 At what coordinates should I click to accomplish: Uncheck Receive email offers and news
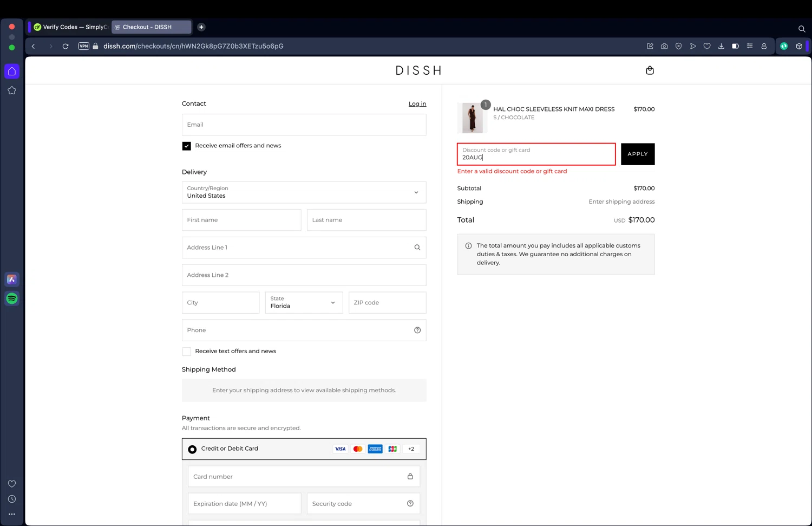click(x=187, y=146)
